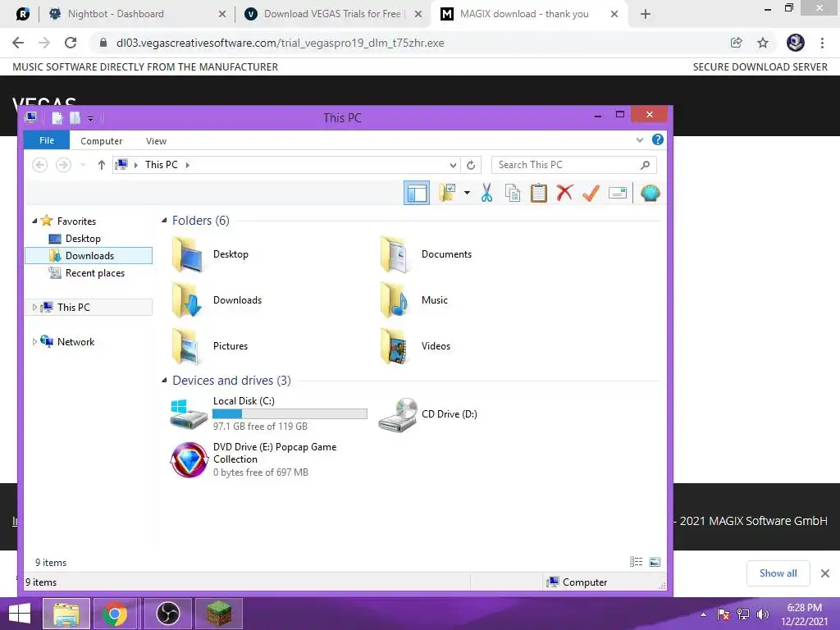Screen dimensions: 840x630
Task: Open the File tab
Action: click(47, 140)
